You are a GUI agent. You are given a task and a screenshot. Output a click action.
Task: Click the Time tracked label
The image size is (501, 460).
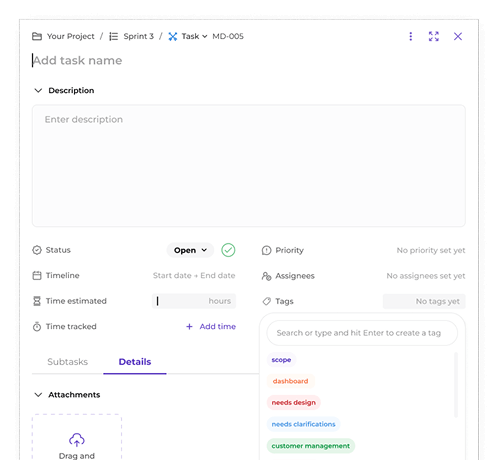[71, 327]
